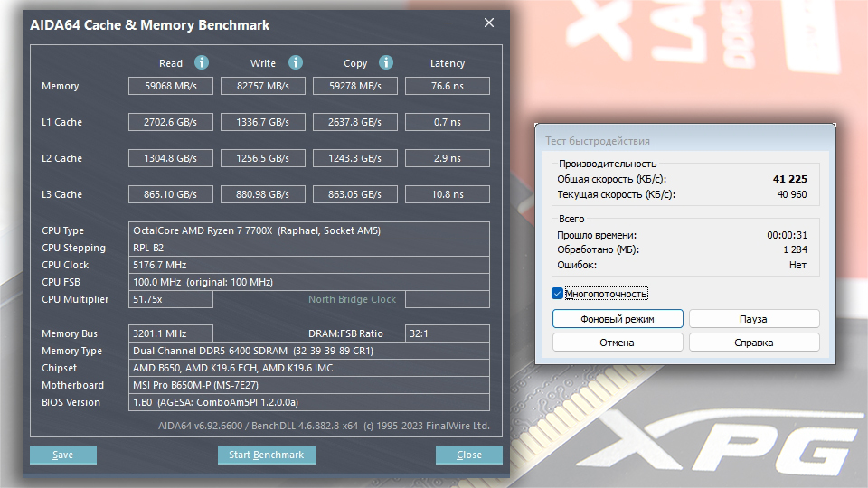
Task: Switch to Фоновый режим
Action: [618, 319]
